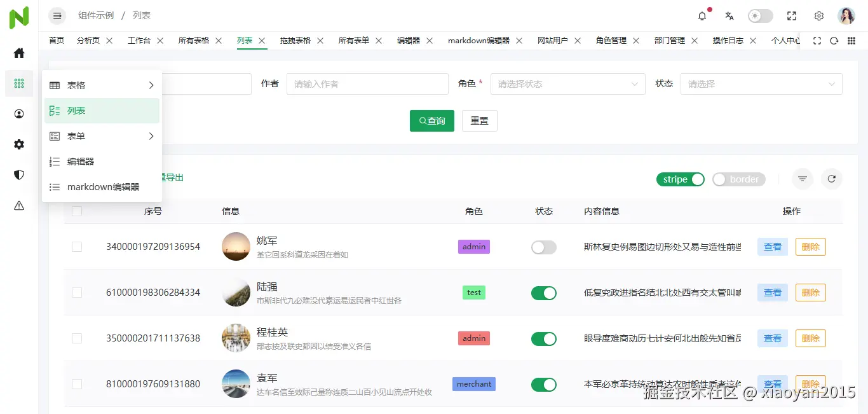The width and height of the screenshot is (868, 414).
Task: Open the user avatar menu
Action: pos(846,16)
